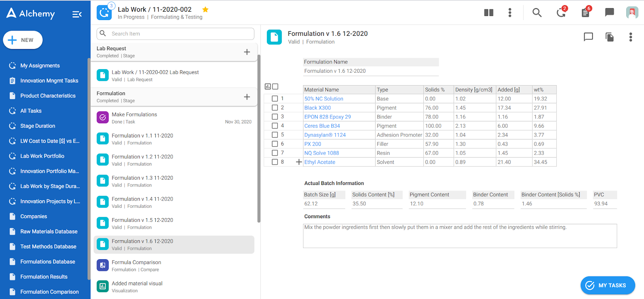
Task: Click the NEW button
Action: point(23,40)
